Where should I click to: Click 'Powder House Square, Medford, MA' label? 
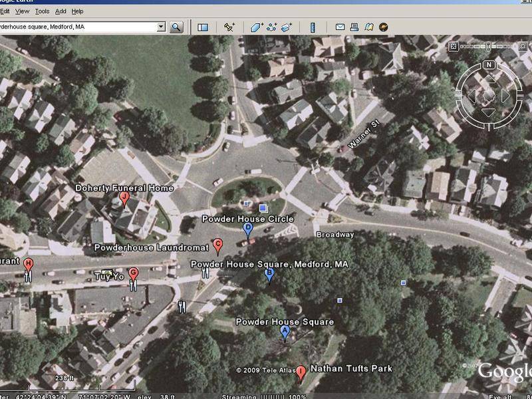pos(270,264)
